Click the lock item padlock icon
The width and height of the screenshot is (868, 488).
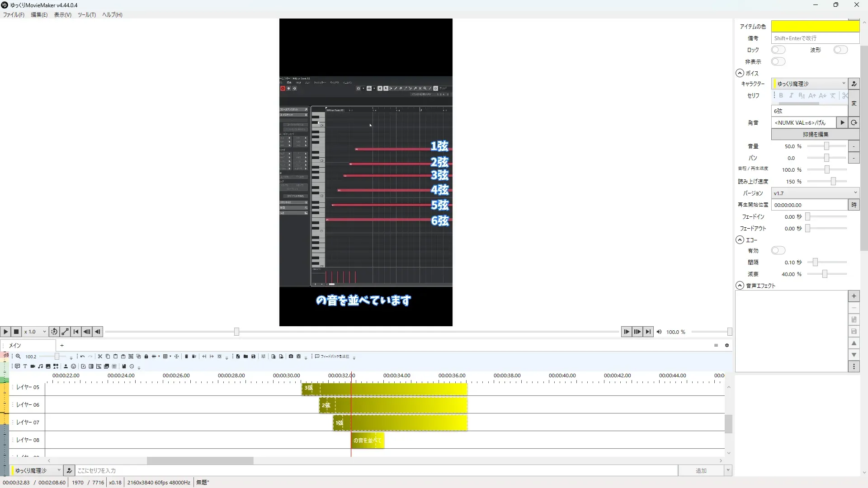point(146,357)
